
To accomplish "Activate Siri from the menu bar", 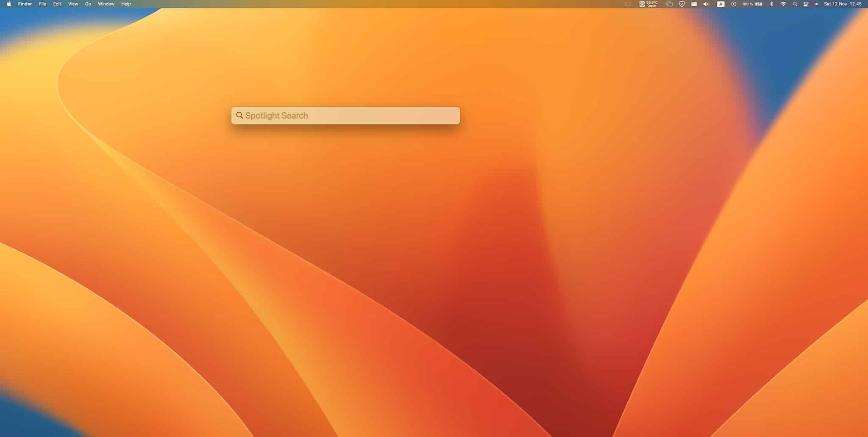I will [816, 4].
